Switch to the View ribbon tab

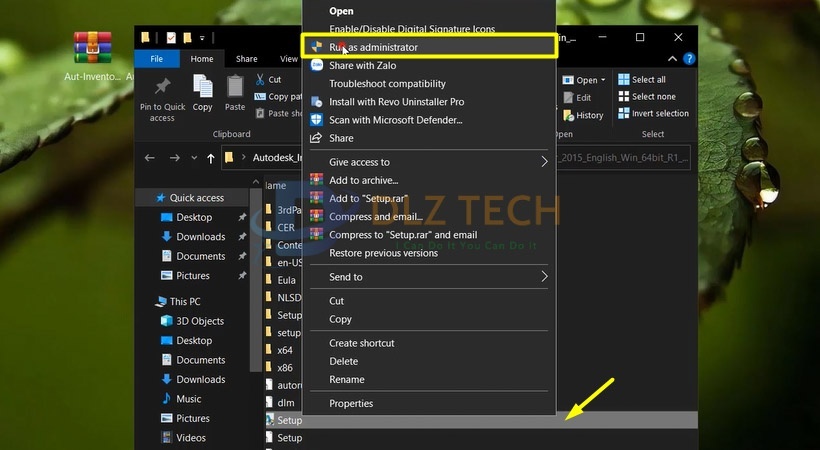289,59
